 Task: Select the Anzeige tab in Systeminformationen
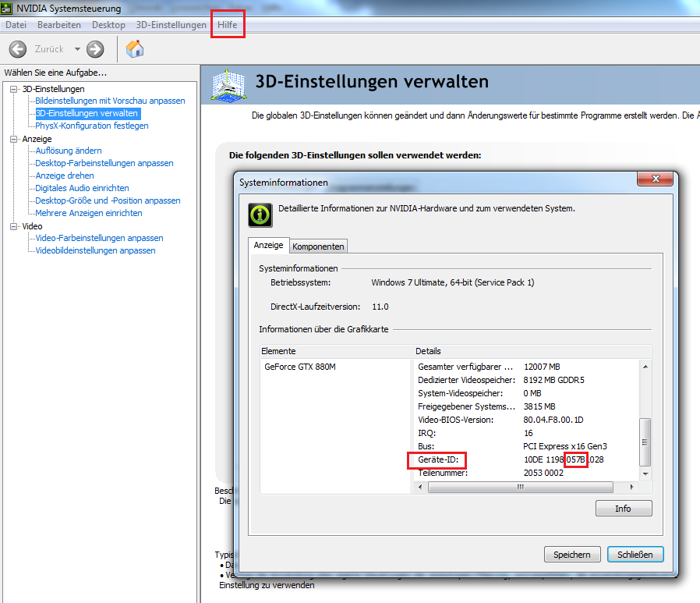click(x=268, y=245)
